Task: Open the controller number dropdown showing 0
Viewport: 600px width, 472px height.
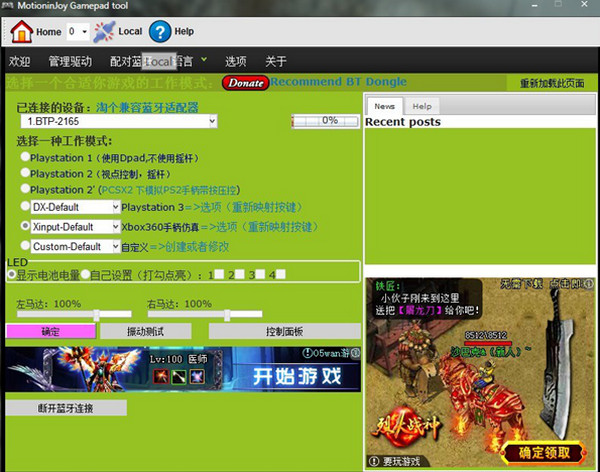Action: click(78, 31)
